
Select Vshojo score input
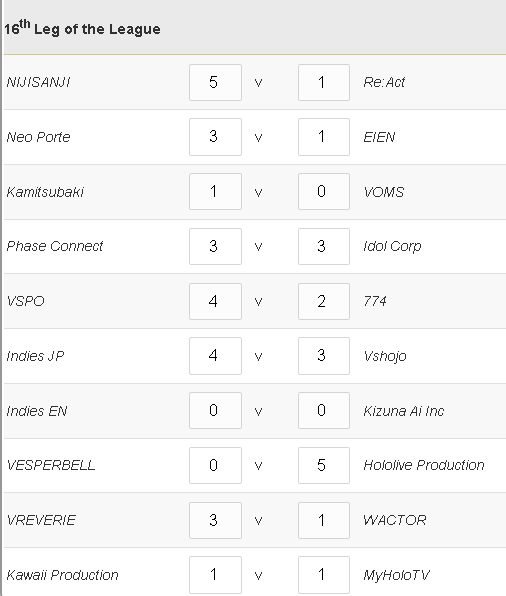(324, 356)
